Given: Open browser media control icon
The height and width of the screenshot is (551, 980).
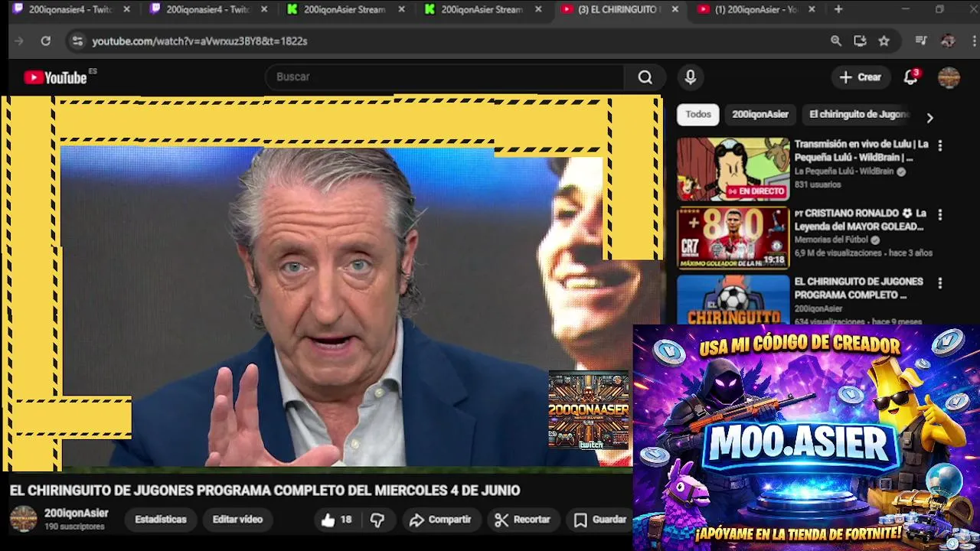Looking at the screenshot, I should click(x=921, y=41).
